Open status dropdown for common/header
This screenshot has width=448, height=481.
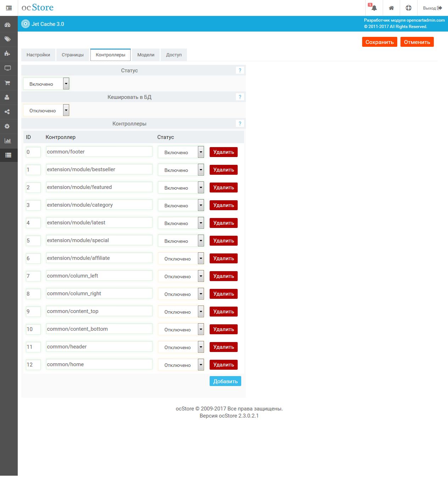pos(181,347)
